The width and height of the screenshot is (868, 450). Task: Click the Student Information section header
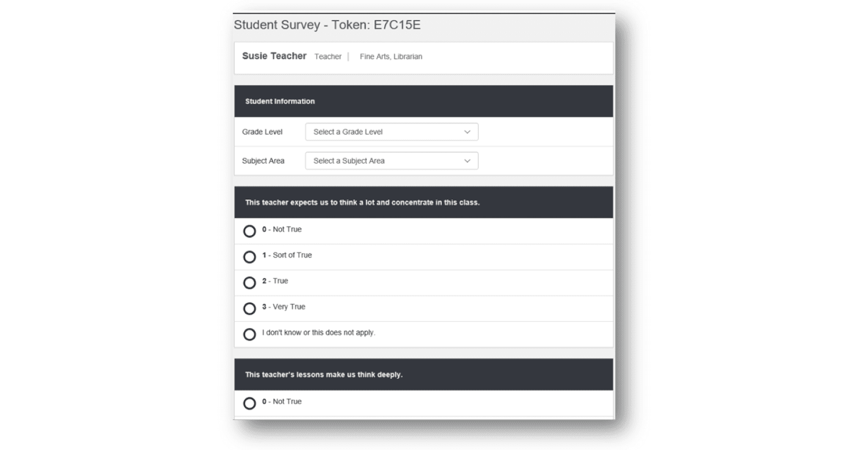pos(280,102)
